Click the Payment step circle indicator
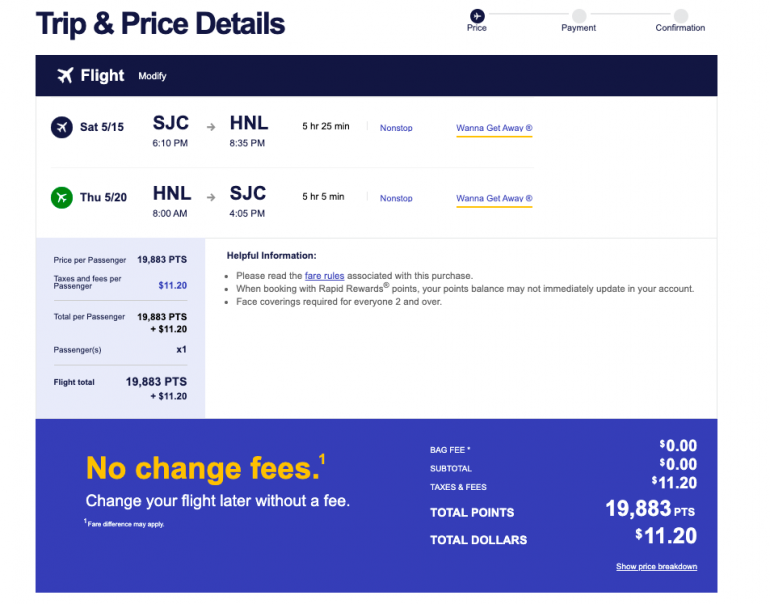Image resolution: width=770 pixels, height=604 pixels. (579, 15)
